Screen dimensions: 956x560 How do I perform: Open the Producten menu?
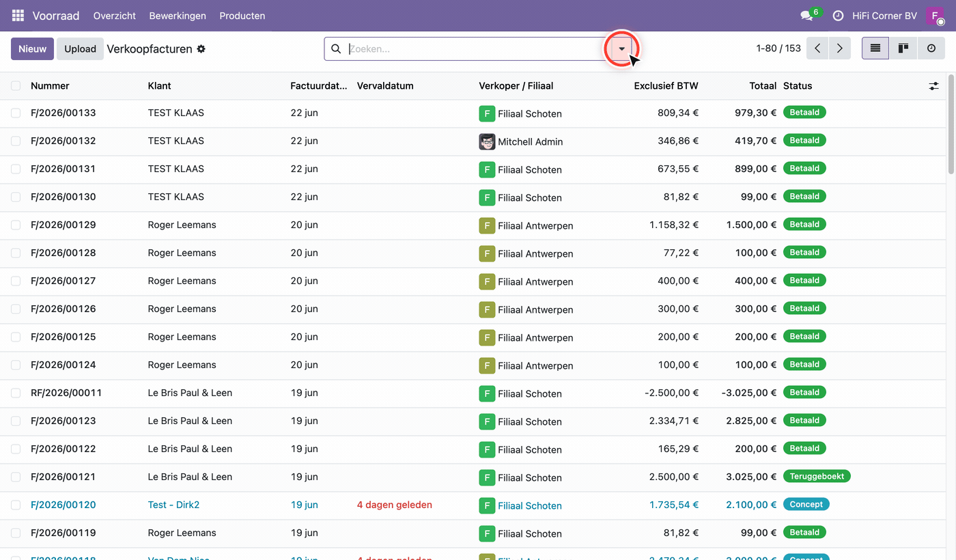(242, 16)
